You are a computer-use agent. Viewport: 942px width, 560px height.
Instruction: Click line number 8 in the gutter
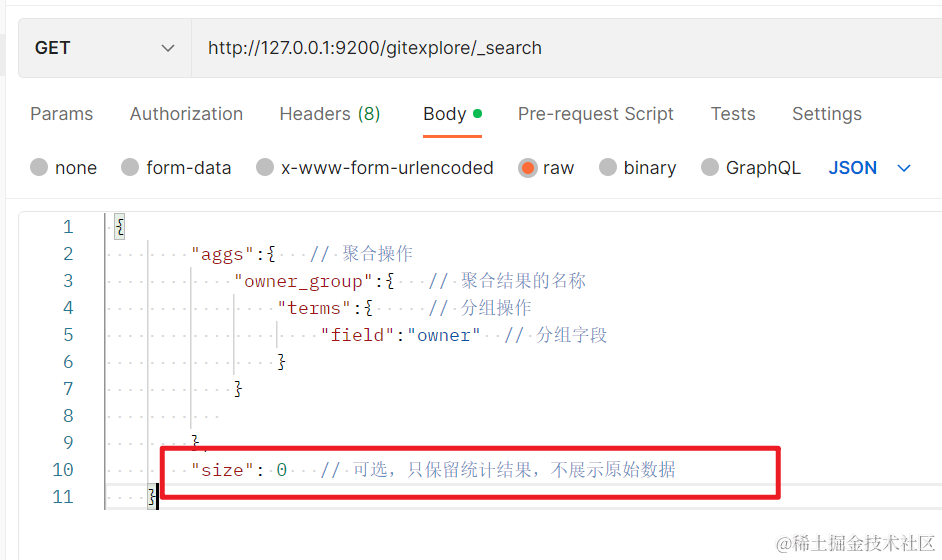pos(68,416)
